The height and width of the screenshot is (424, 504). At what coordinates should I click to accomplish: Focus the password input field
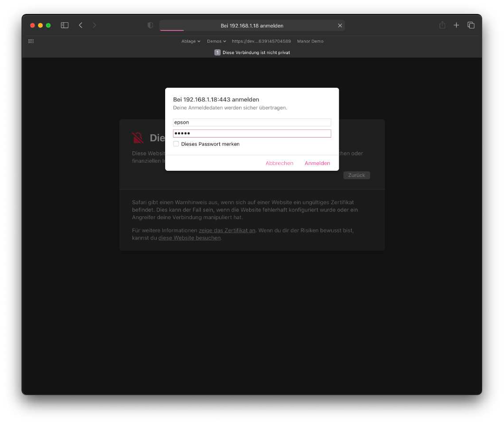point(252,133)
